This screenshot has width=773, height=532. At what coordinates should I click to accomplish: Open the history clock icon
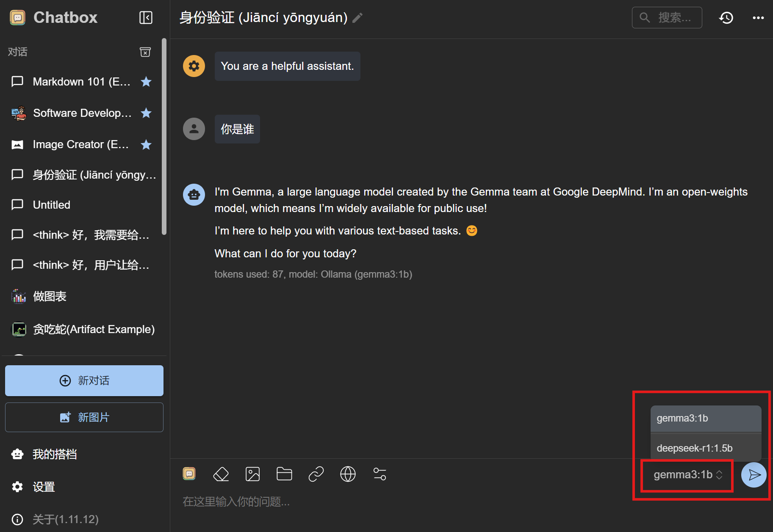point(726,17)
